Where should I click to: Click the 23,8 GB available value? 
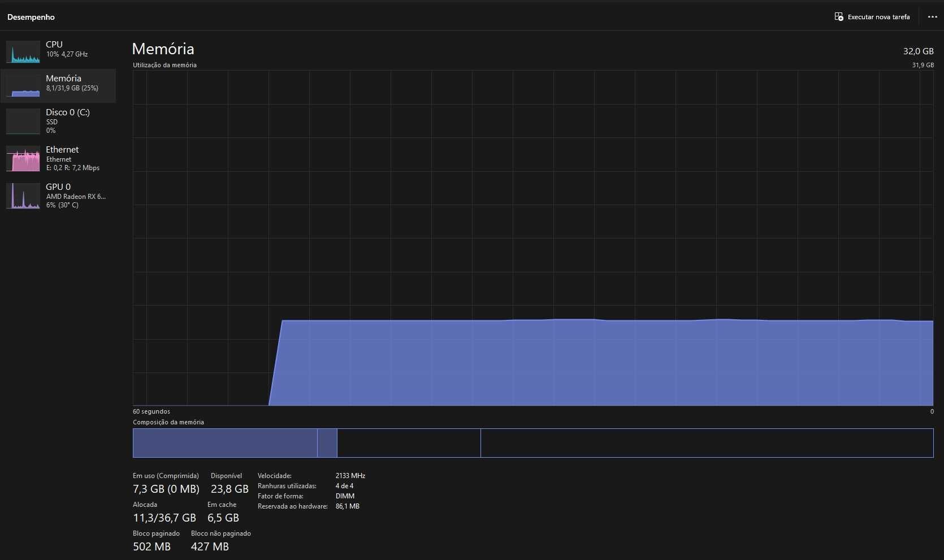(x=229, y=489)
